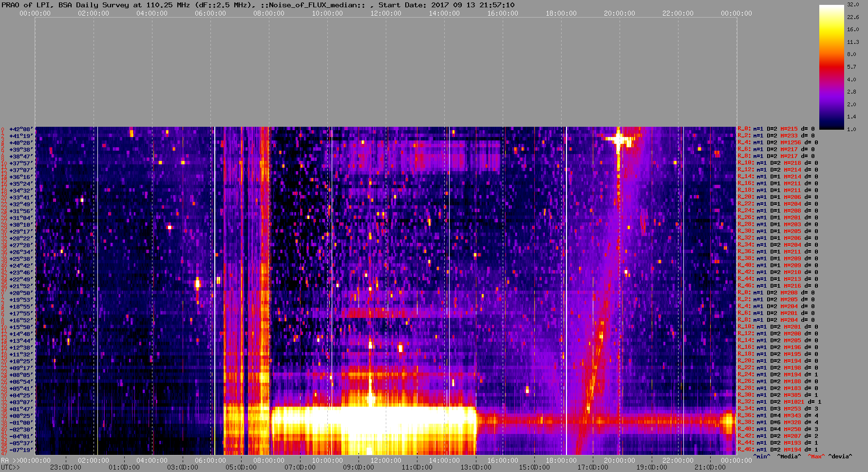Viewport: 868px width, 472px height.
Task: Click the 32.0 colorbar value
Action: pos(853,4)
